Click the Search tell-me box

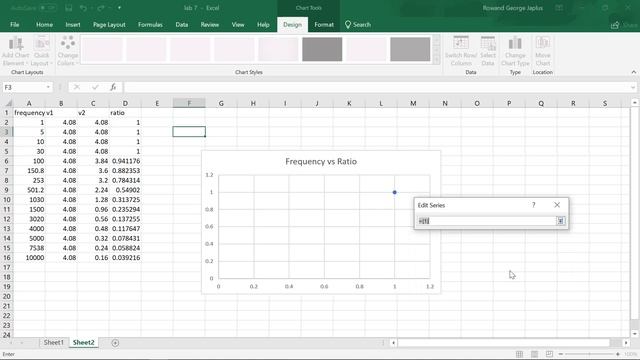click(x=358, y=24)
